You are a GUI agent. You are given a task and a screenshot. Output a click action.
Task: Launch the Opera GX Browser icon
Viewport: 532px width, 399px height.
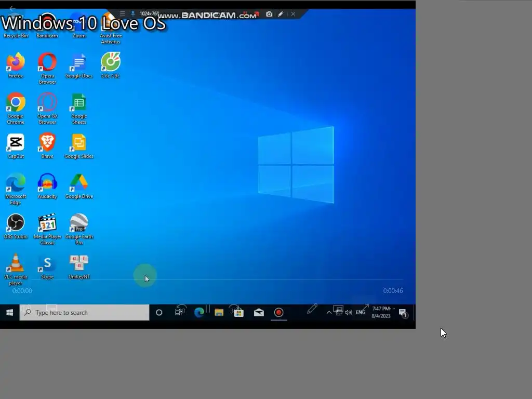click(x=47, y=109)
